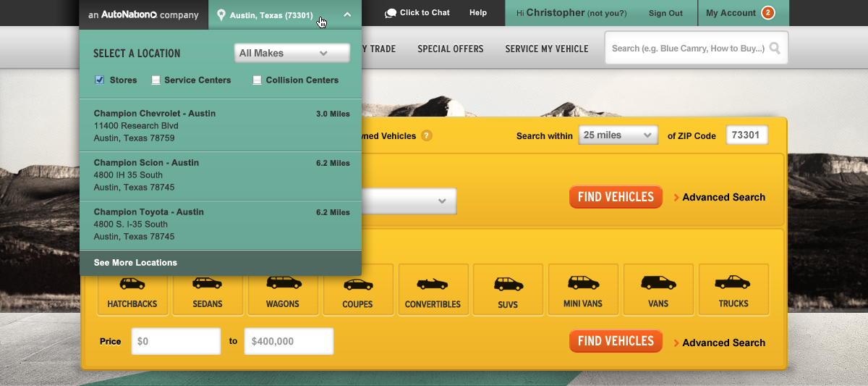The height and width of the screenshot is (386, 868).
Task: Click the 4800 S. I-35 South address
Action: 131,225
